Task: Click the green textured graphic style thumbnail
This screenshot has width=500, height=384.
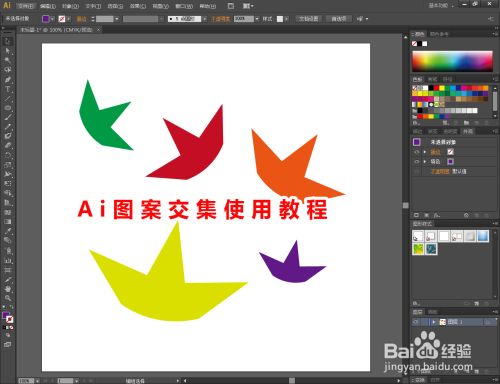Action: [418, 249]
